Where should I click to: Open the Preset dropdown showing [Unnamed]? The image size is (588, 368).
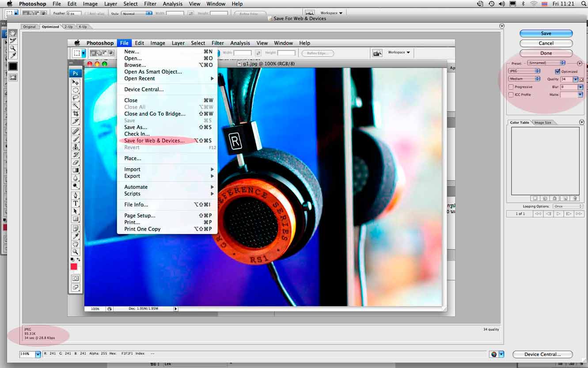tap(546, 63)
